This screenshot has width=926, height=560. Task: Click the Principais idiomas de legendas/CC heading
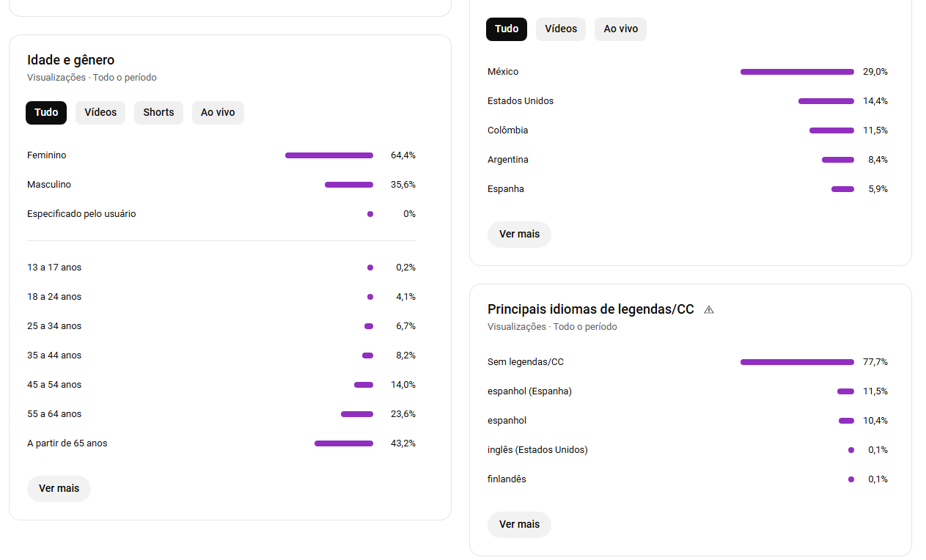click(x=591, y=309)
